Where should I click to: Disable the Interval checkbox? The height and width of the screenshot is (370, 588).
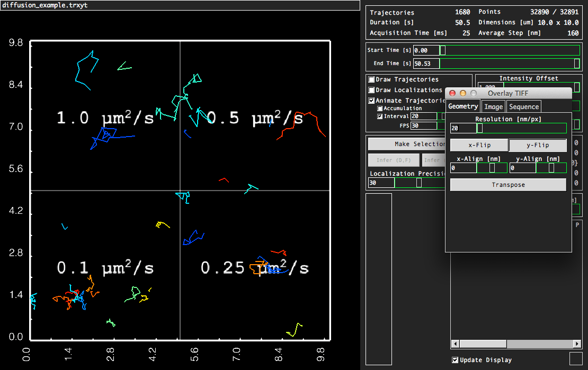[x=380, y=116]
